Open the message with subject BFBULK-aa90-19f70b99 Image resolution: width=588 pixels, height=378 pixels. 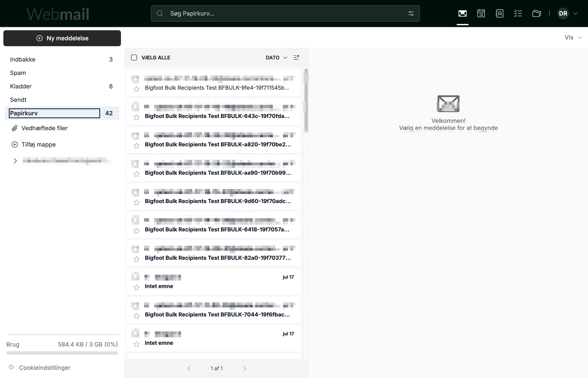(214, 168)
